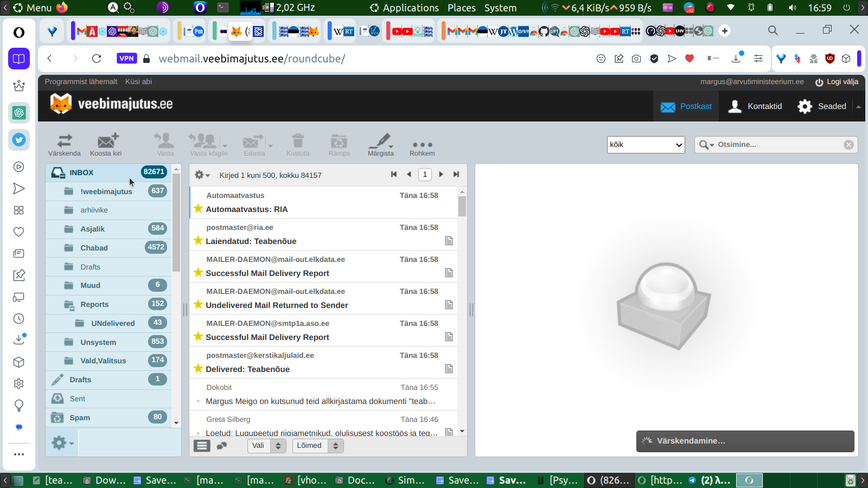Open the browser downloads icon in the address bar
Screen dimensions: 868x488
click(736, 59)
